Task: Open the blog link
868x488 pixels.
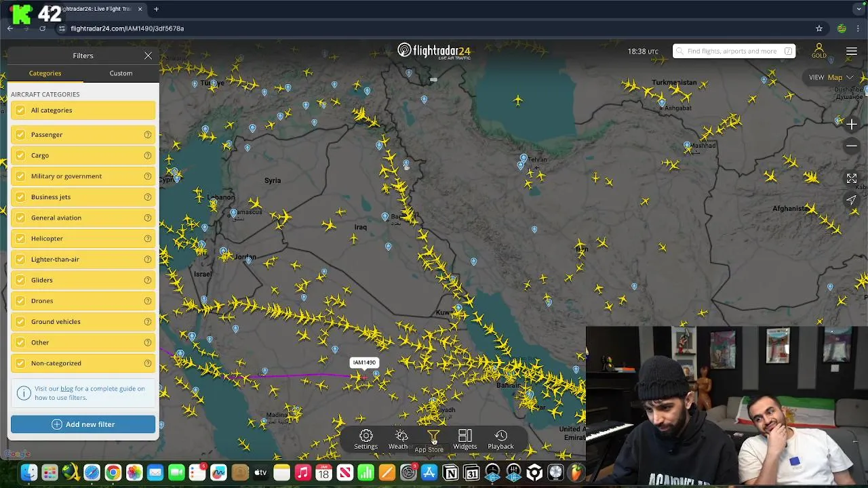Action: click(x=66, y=389)
